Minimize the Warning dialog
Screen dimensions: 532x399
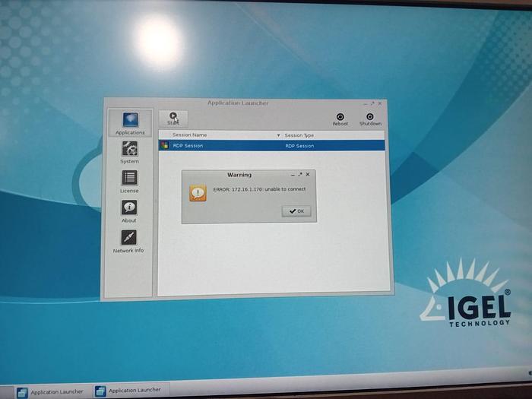pos(293,175)
